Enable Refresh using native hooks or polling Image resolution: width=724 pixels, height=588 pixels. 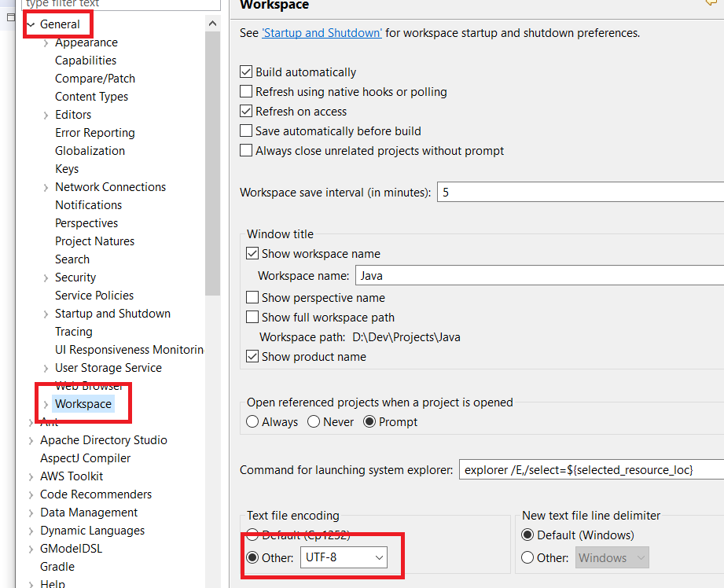pyautogui.click(x=247, y=92)
